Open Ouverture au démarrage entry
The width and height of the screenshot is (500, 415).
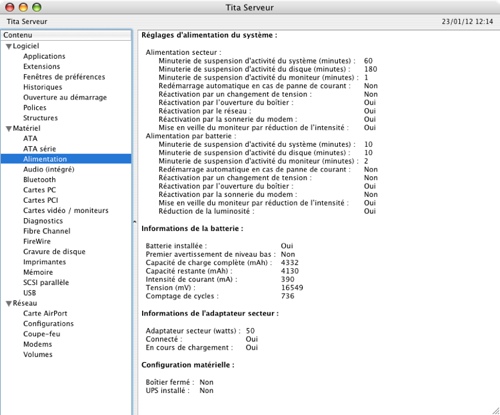click(65, 97)
